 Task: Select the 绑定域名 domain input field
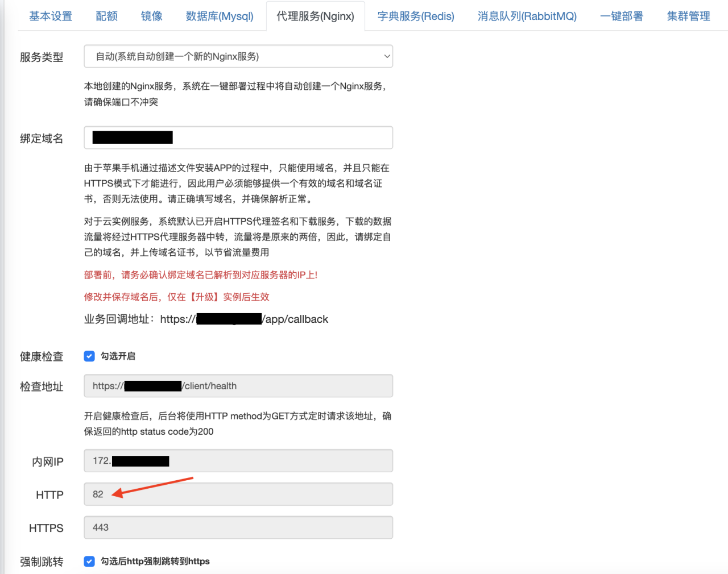238,137
